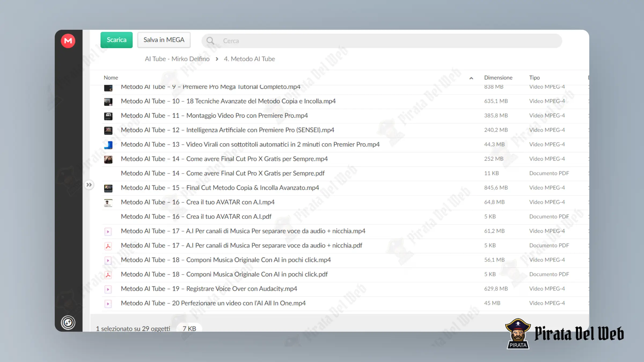Screen dimensions: 644x362
Task: Sort files by the Dimensione column
Action: (x=498, y=77)
